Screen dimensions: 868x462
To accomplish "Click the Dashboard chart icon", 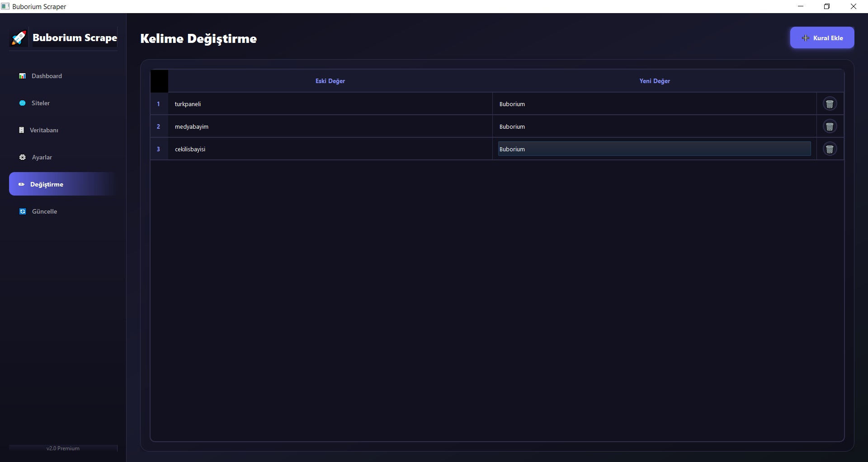I will point(22,76).
